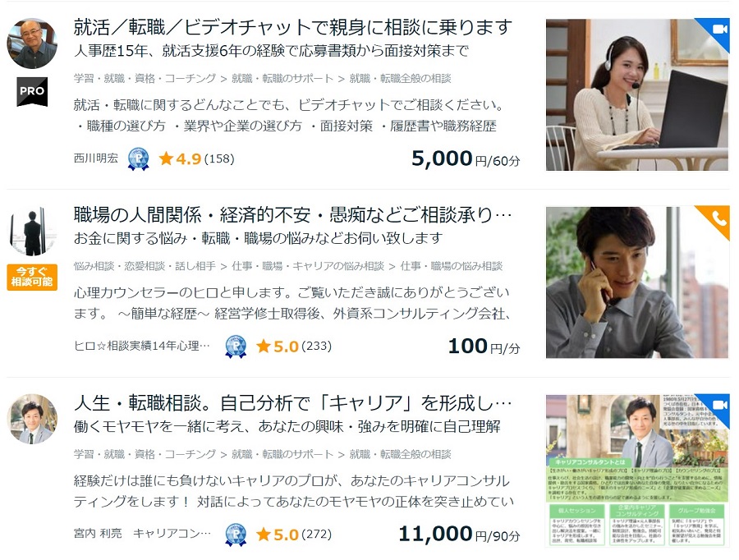The height and width of the screenshot is (560, 739).
Task: Click seller name 西川明宏
Action: pos(96,158)
